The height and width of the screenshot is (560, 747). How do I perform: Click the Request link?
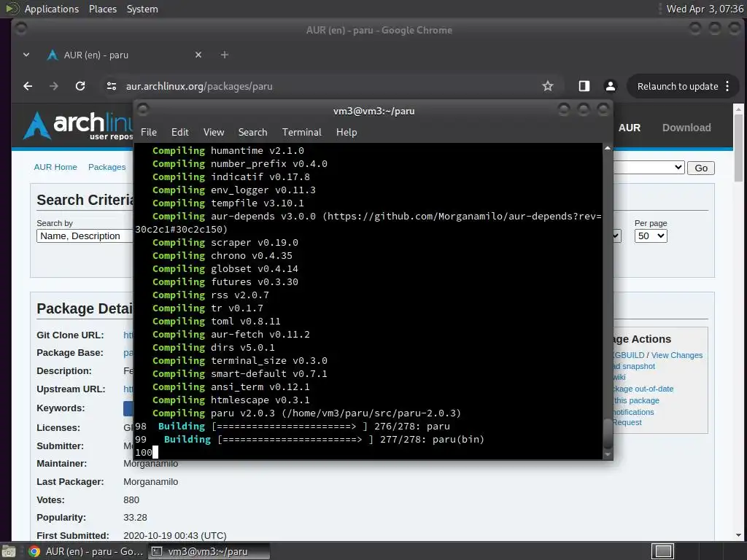(627, 422)
